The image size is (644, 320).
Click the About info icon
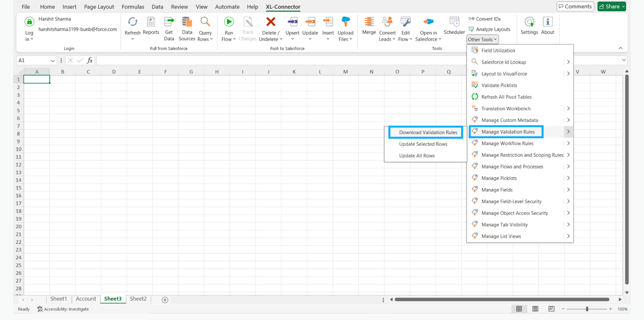click(548, 22)
